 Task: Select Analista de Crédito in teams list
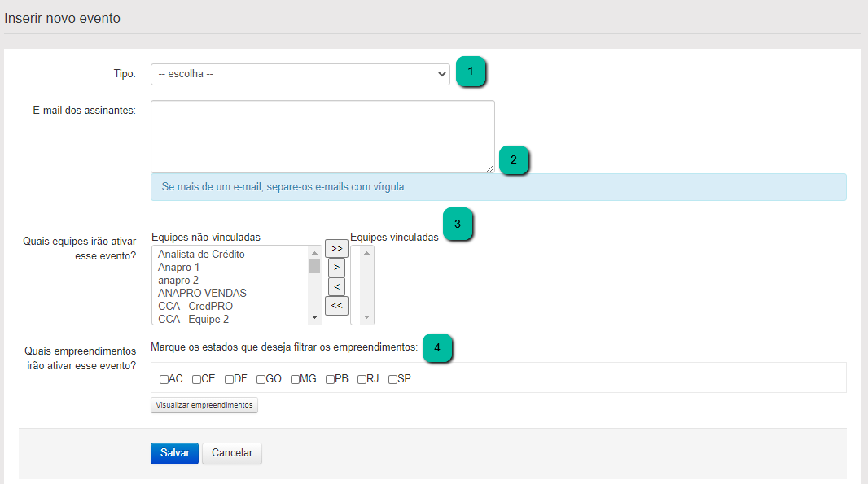coord(201,255)
